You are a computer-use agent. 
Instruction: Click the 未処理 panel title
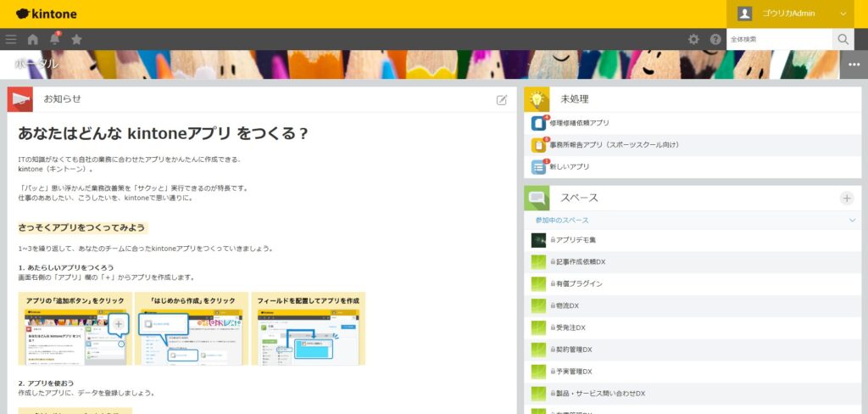tap(575, 99)
